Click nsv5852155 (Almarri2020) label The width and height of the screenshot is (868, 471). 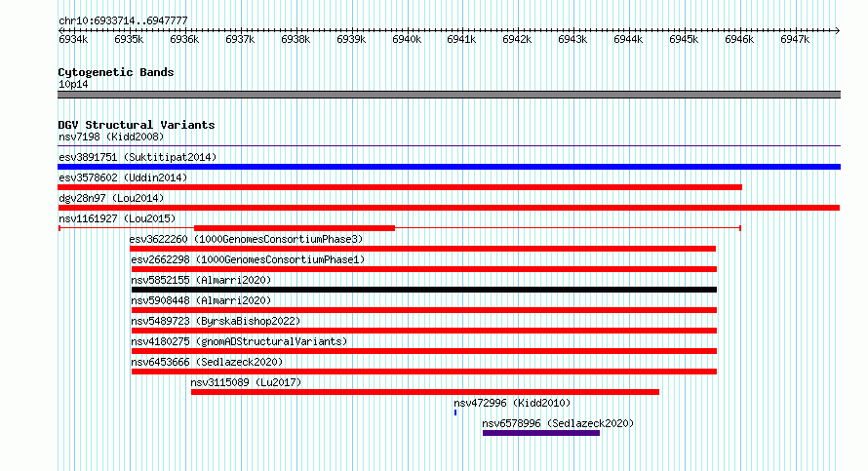pos(202,280)
